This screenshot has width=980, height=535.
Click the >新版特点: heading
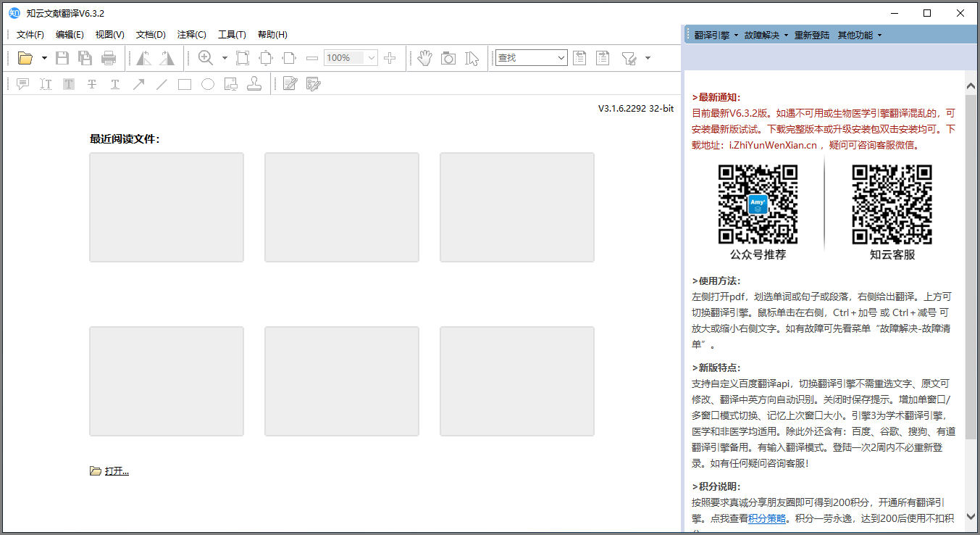pos(716,368)
